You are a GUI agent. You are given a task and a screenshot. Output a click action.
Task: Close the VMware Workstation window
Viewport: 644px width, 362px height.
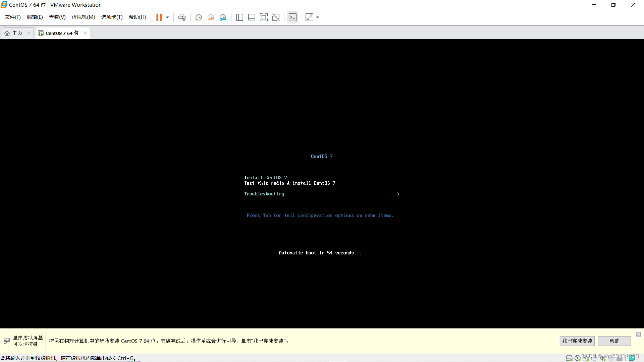(633, 5)
